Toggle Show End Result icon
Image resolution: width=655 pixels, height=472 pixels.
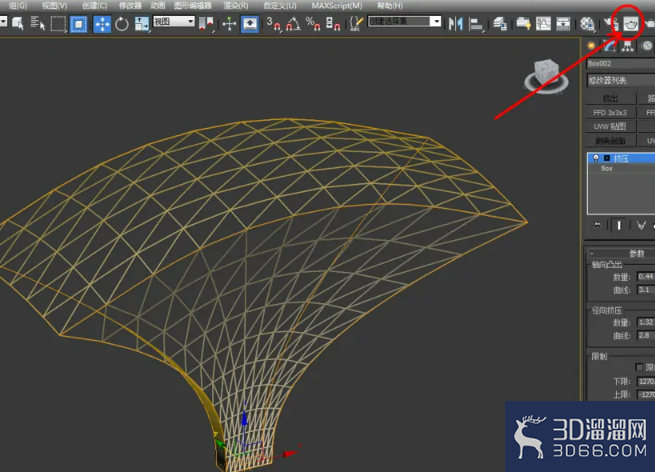[619, 225]
